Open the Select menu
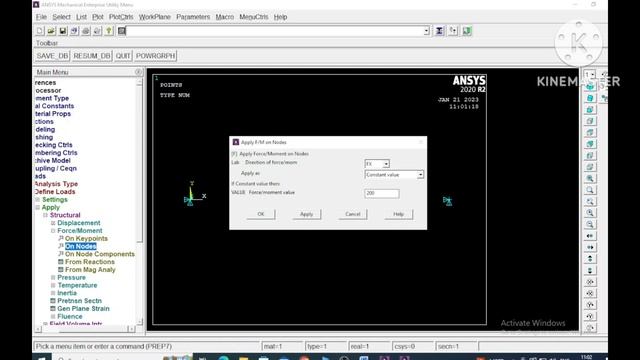The height and width of the screenshot is (360, 640). [x=61, y=17]
